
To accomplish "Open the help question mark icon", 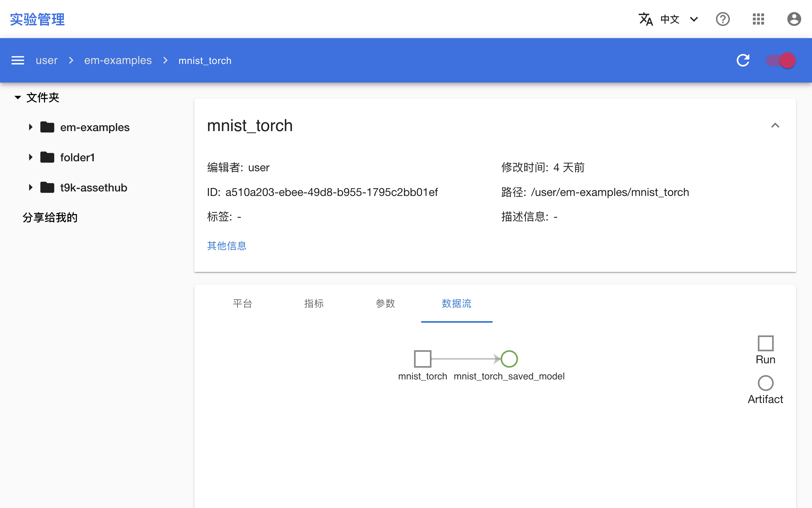I will (x=723, y=19).
